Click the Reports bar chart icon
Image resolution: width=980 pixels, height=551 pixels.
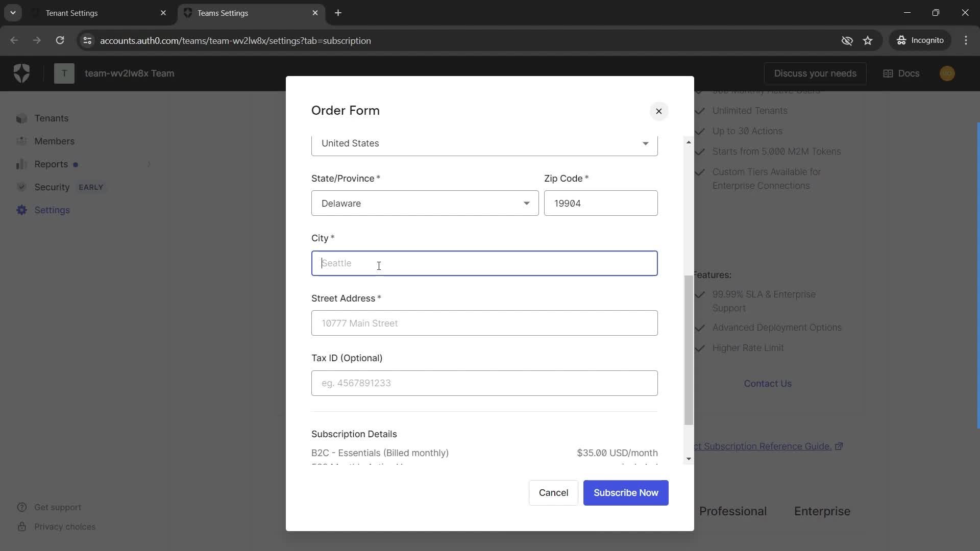point(21,164)
